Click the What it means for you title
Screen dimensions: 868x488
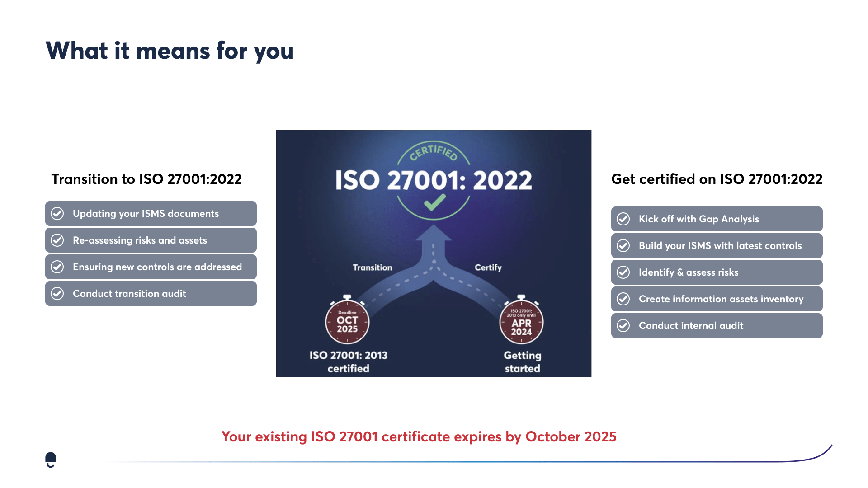(x=170, y=51)
